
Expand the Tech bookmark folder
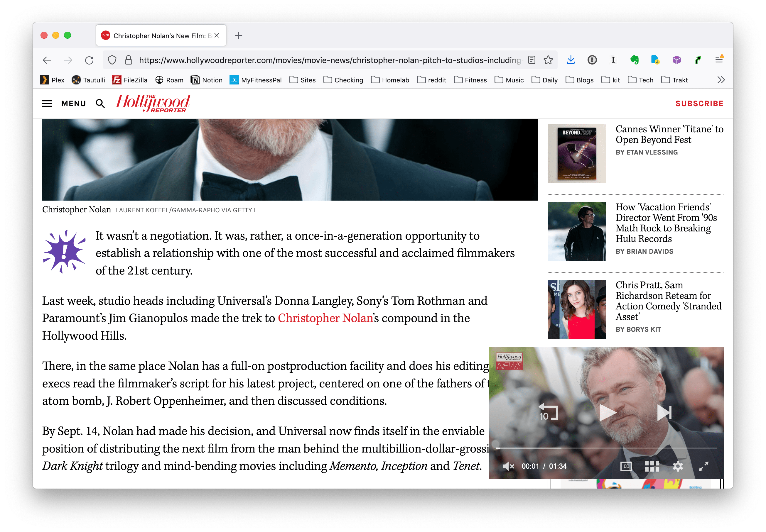pyautogui.click(x=641, y=80)
